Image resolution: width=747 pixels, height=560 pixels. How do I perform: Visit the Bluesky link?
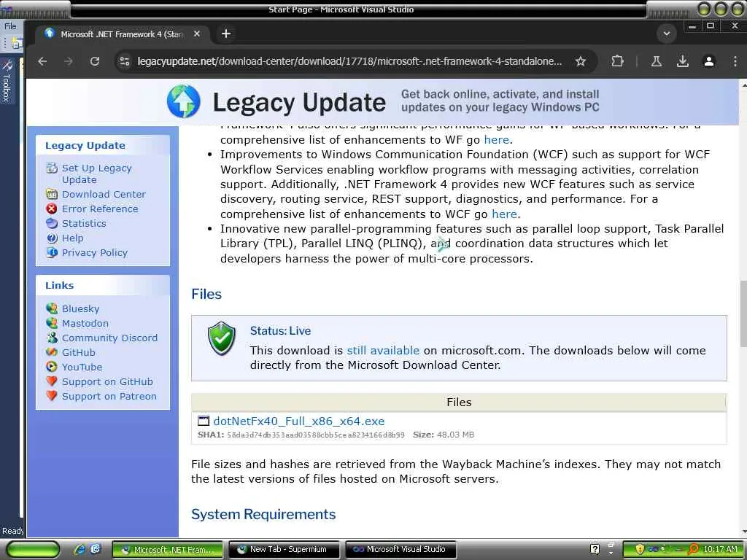pyautogui.click(x=80, y=308)
